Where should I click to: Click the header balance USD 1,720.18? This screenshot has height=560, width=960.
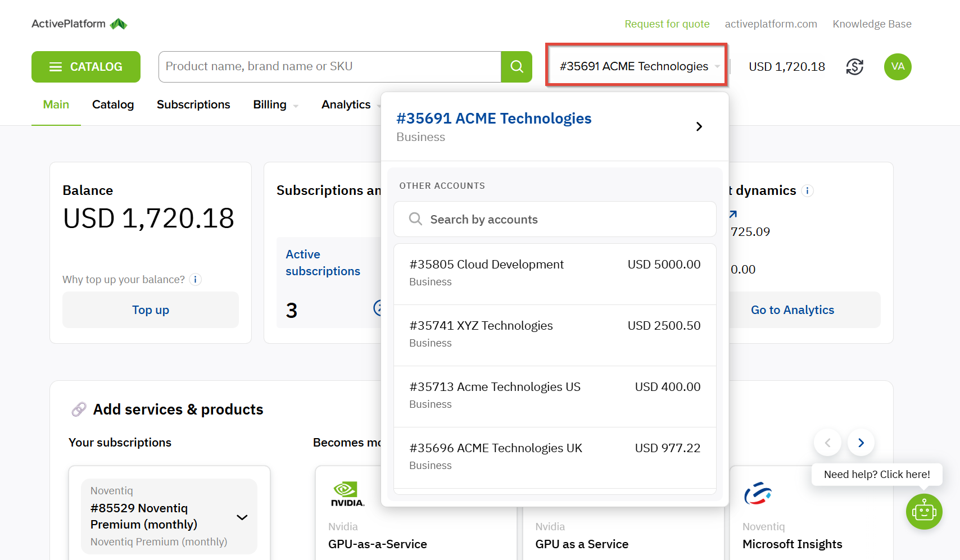787,67
